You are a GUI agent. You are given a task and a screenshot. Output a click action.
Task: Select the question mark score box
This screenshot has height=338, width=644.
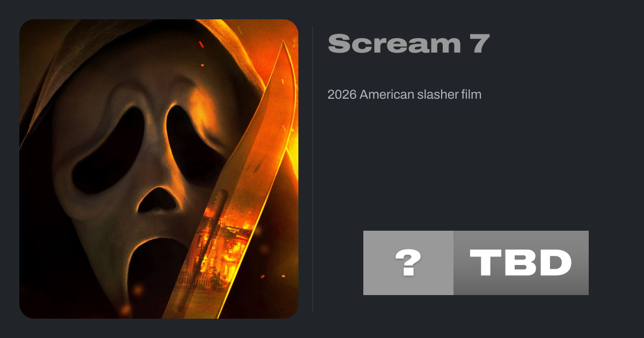point(408,263)
